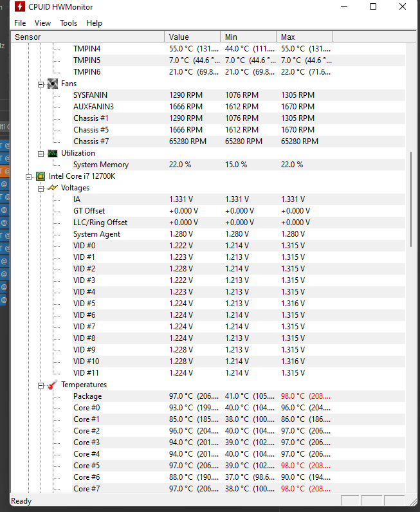This screenshot has width=420, height=512.
Task: Click the IA value 1.331 V
Action: click(181, 199)
